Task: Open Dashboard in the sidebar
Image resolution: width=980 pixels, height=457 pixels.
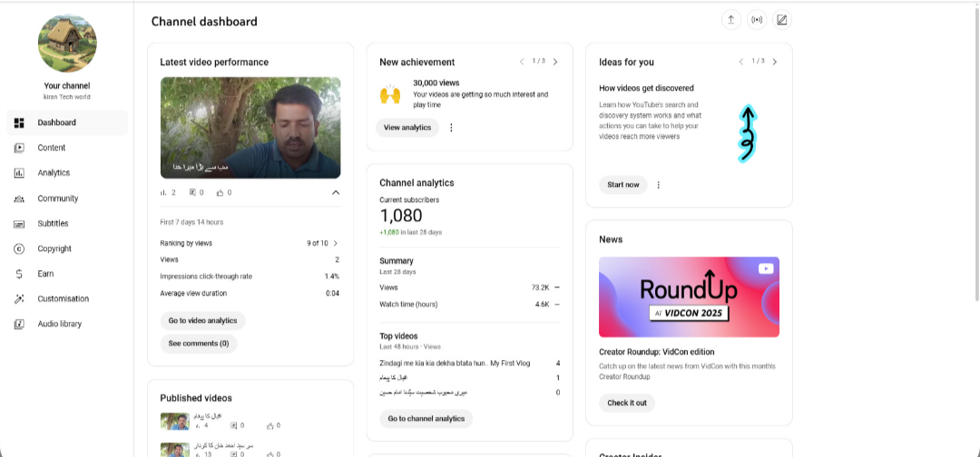Action: pos(67,123)
